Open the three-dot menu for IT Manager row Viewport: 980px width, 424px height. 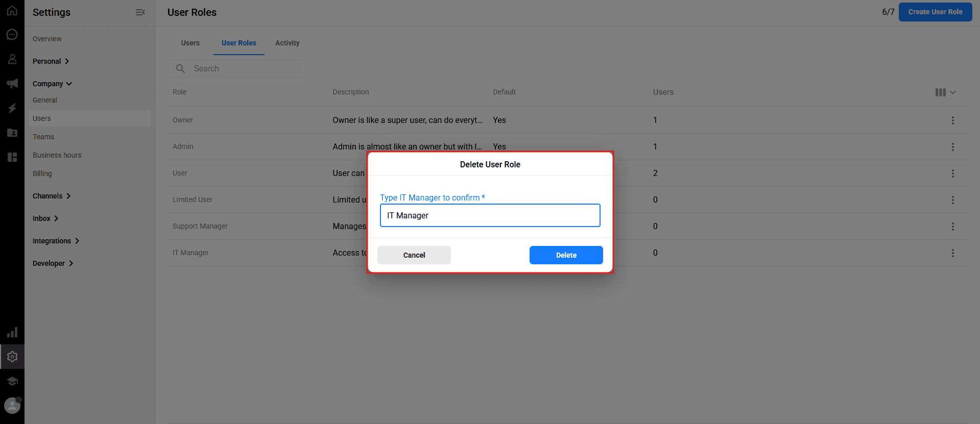coord(952,253)
